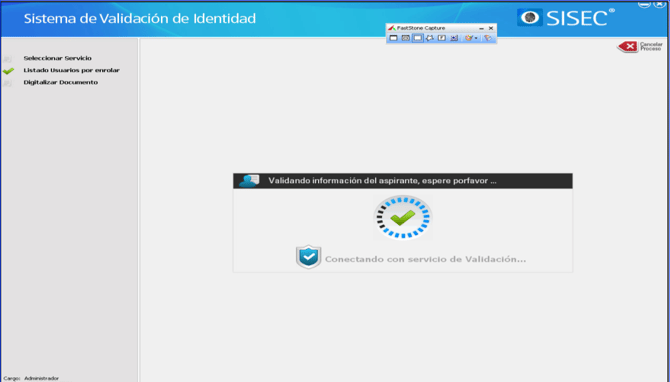Viewport: 670px width, 382px height.
Task: Click FastStone Capture Window/Object tool
Action: 406,38
